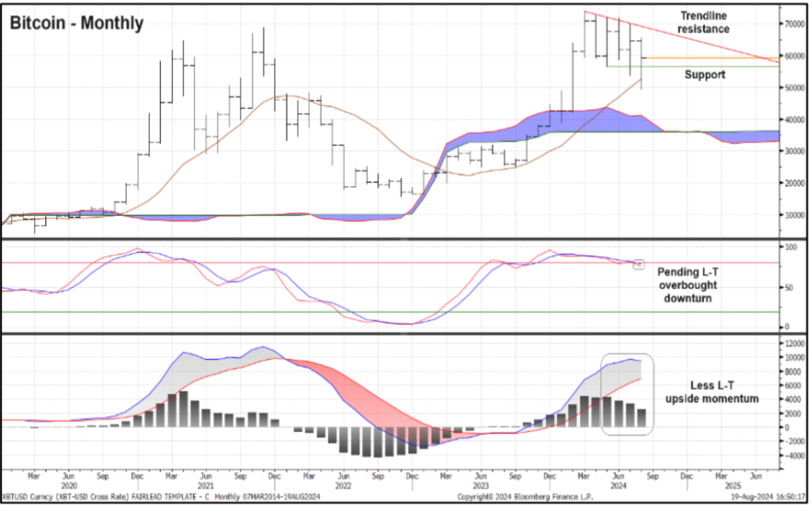Select the 4000 momentum axis label
The height and width of the screenshot is (505, 812).
tap(793, 399)
